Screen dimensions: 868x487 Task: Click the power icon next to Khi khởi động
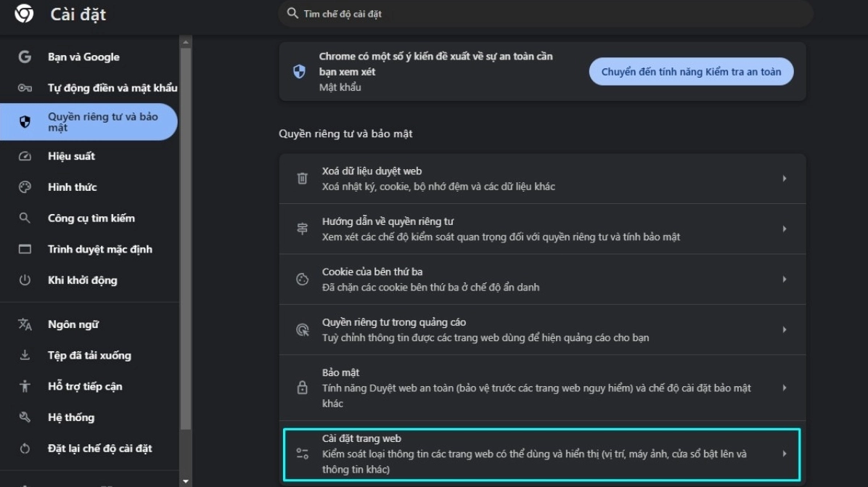pos(24,279)
